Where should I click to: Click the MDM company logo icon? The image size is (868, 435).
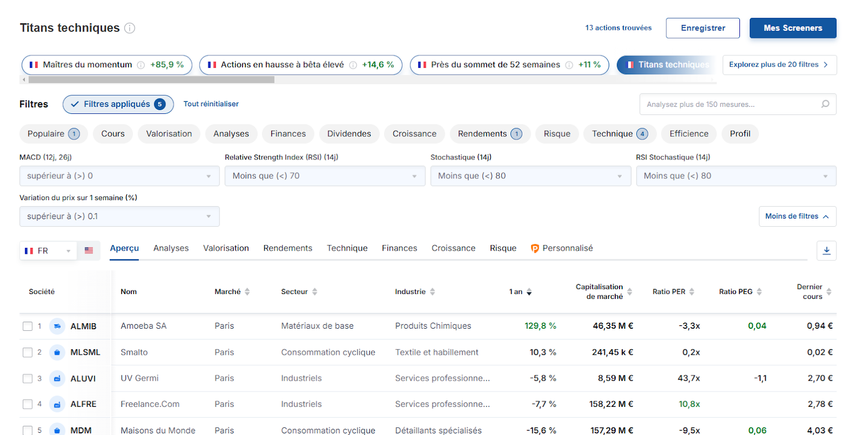coord(57,430)
